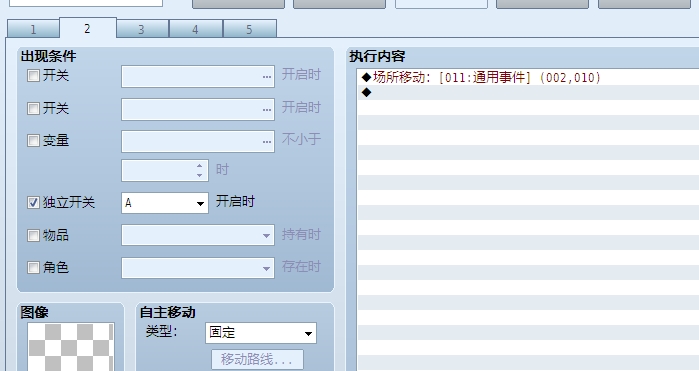Image resolution: width=699 pixels, height=371 pixels.
Task: Go to event page tab 4
Action: pyautogui.click(x=196, y=29)
